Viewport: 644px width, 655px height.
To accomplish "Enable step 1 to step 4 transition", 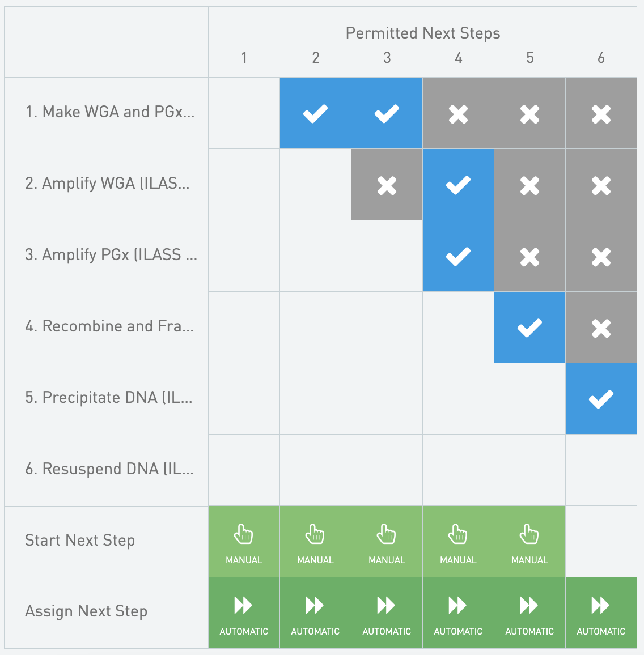I will click(458, 113).
